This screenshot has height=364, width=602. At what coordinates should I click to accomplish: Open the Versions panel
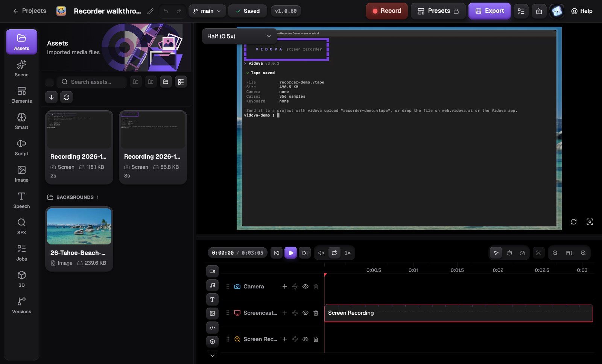[x=21, y=305]
